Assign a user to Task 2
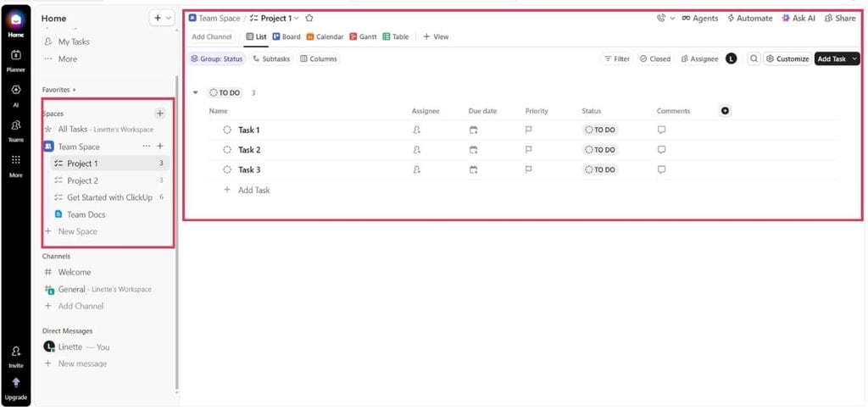The image size is (868, 410). (417, 150)
